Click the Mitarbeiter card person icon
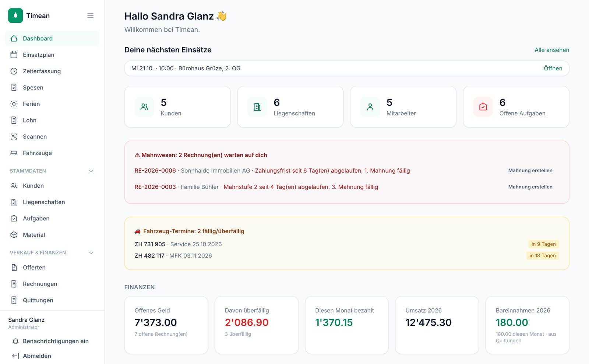The image size is (589, 364). pos(370,107)
